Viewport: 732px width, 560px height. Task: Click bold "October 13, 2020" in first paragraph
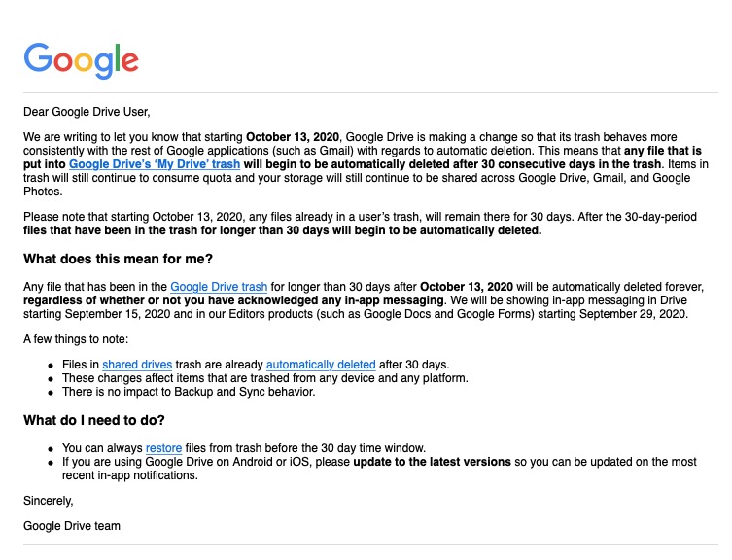pyautogui.click(x=294, y=137)
